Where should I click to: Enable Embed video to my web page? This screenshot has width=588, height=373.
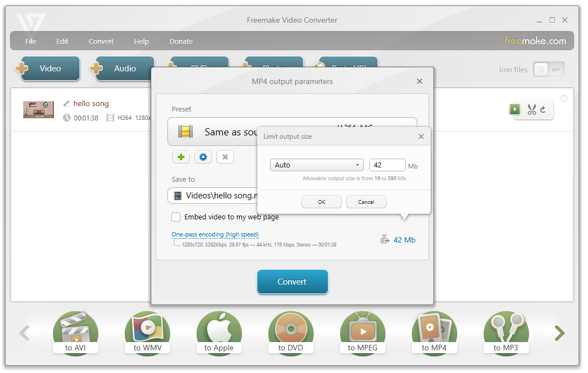[176, 217]
